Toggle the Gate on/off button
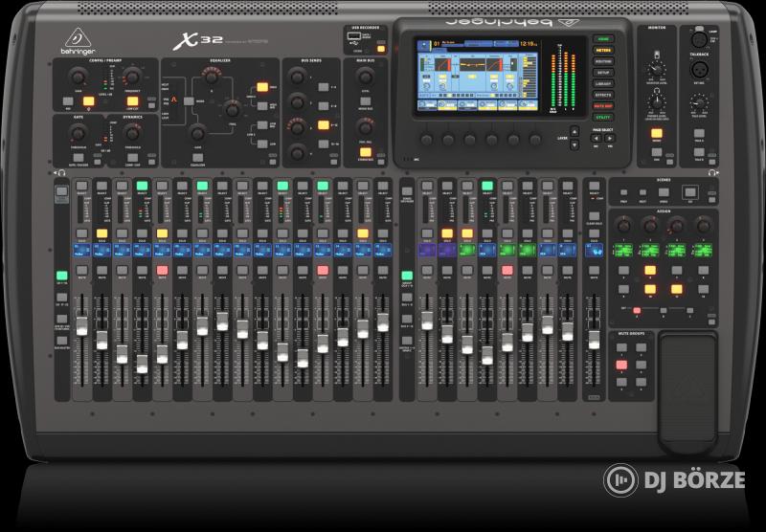The height and width of the screenshot is (532, 766). (79, 158)
